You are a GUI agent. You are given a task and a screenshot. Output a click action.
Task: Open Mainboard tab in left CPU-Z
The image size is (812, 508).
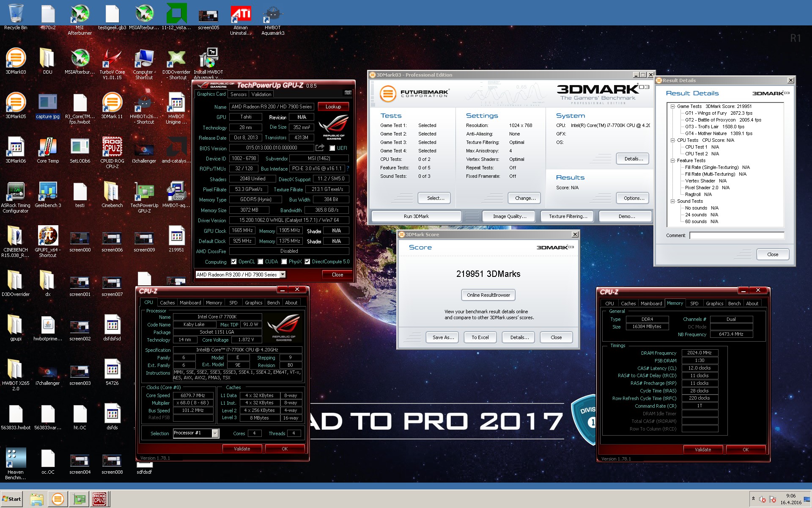tap(190, 303)
